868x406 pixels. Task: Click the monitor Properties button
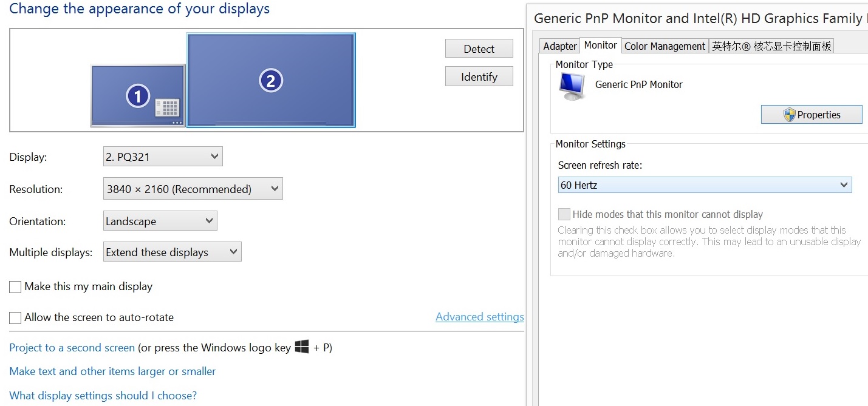click(812, 115)
